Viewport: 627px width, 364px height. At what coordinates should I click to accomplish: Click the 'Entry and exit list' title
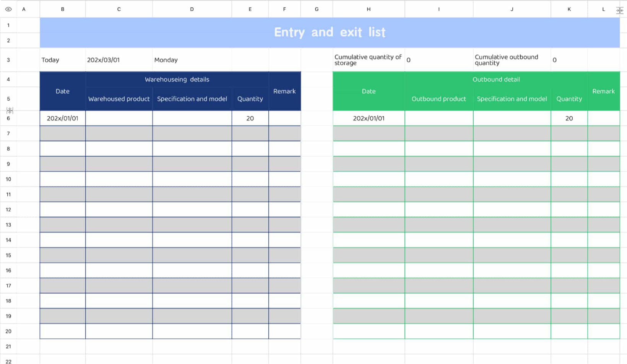click(330, 32)
